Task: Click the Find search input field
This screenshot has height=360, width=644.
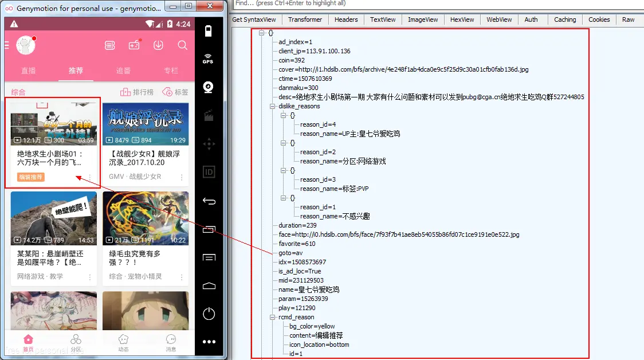Action: pyautogui.click(x=344, y=4)
